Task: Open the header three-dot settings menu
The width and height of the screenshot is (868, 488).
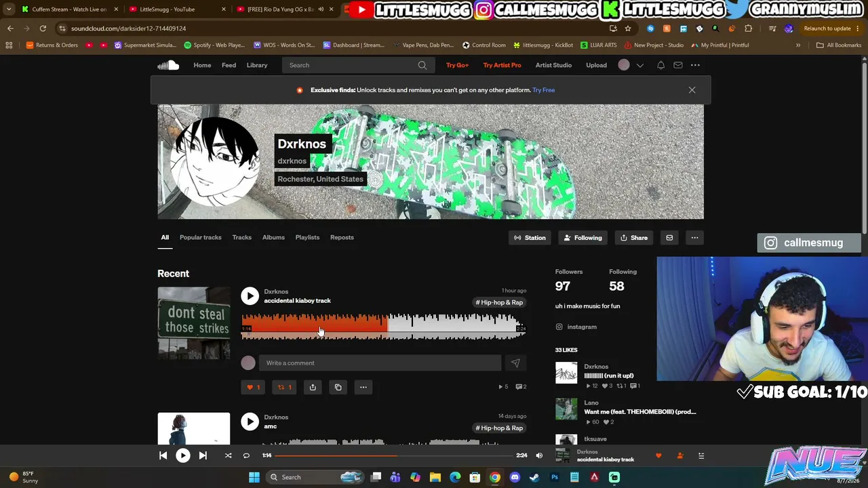Action: [x=695, y=65]
